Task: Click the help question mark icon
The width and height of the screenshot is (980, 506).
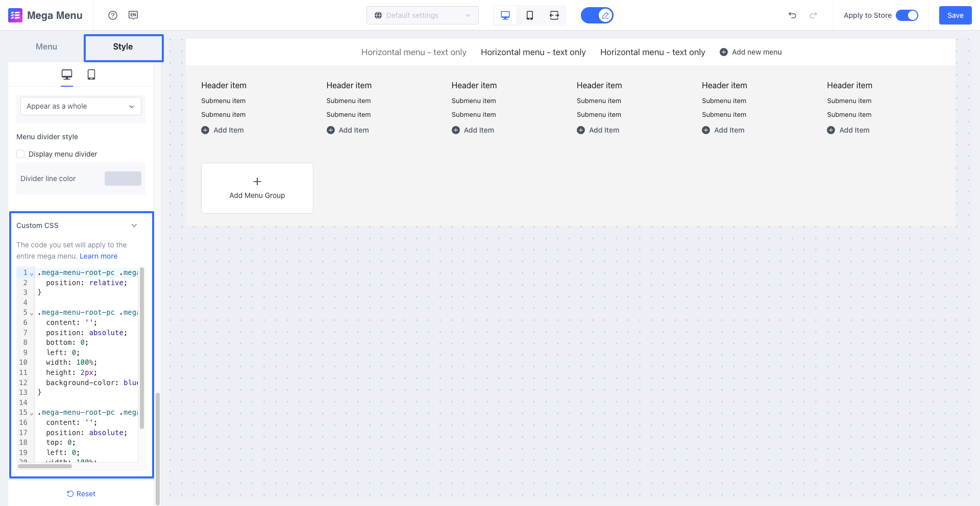Action: (113, 15)
